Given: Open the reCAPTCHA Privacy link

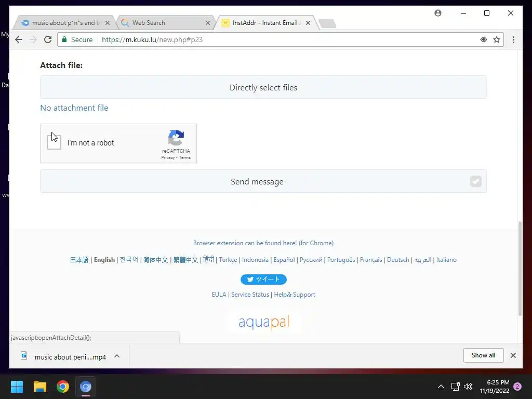Looking at the screenshot, I should (x=168, y=157).
